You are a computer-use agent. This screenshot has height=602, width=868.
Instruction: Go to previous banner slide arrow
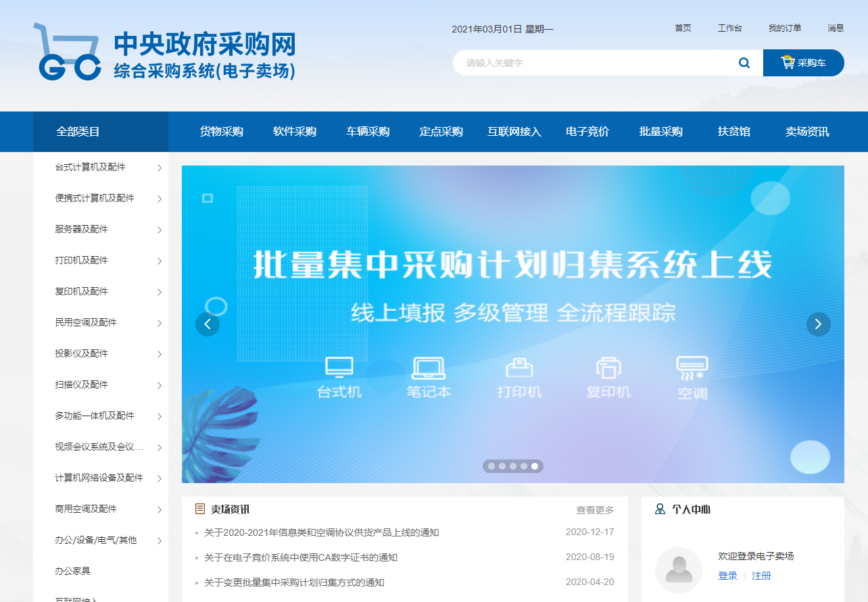point(208,324)
